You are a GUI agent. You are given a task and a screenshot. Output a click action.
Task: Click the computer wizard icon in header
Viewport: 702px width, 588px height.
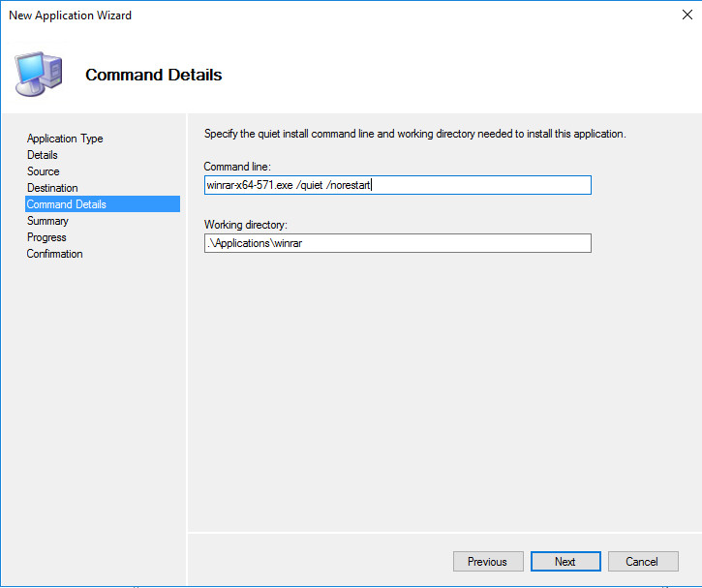[38, 74]
